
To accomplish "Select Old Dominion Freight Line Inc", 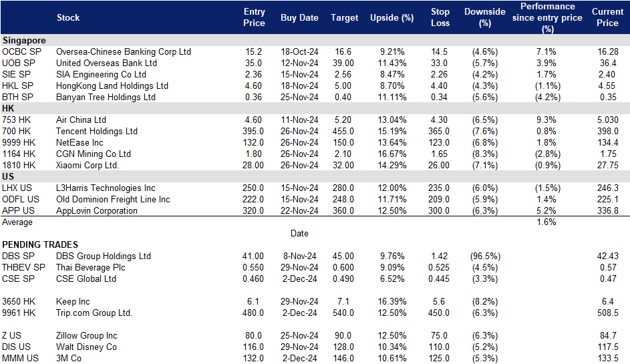I will [x=113, y=199].
